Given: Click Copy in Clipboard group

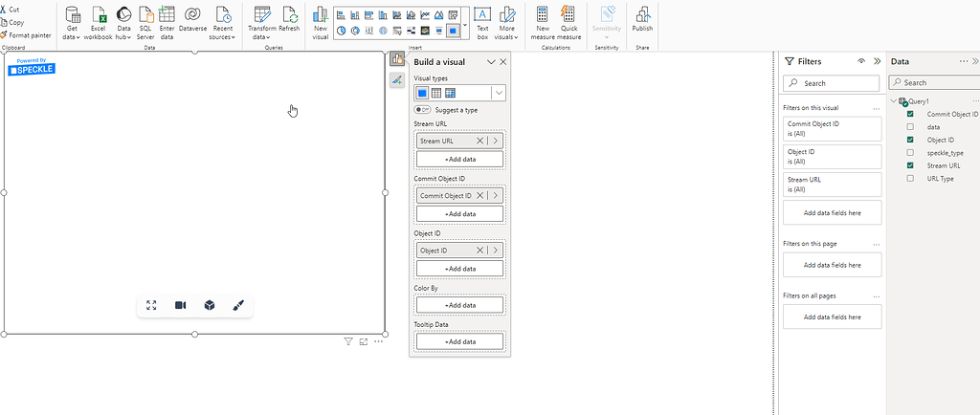Looking at the screenshot, I should click(12, 22).
